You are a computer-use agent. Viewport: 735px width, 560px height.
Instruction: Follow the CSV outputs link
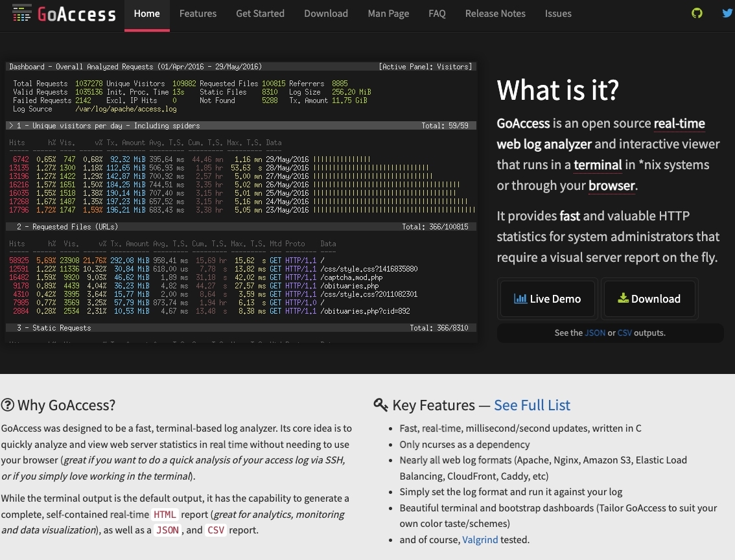coord(624,333)
